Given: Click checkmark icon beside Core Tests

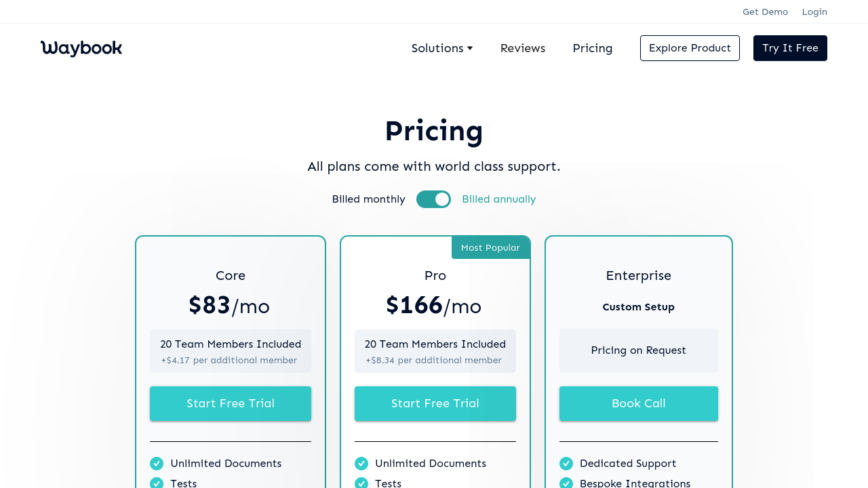Looking at the screenshot, I should (157, 483).
